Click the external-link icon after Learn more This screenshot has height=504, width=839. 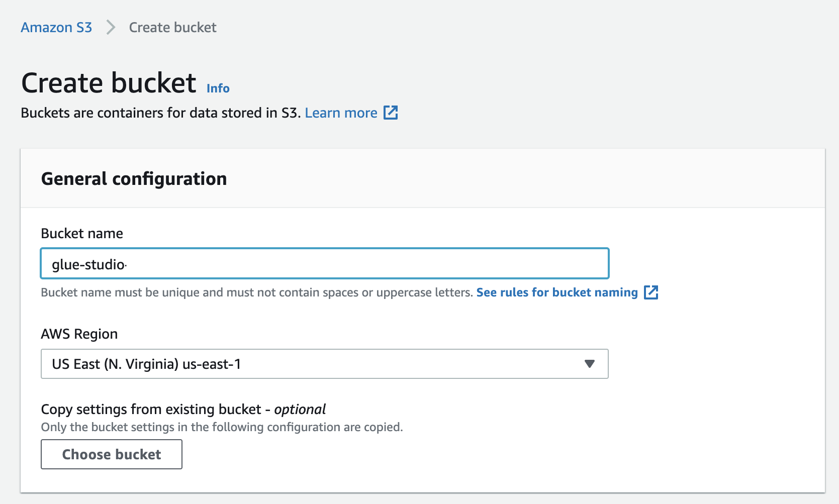pyautogui.click(x=391, y=113)
